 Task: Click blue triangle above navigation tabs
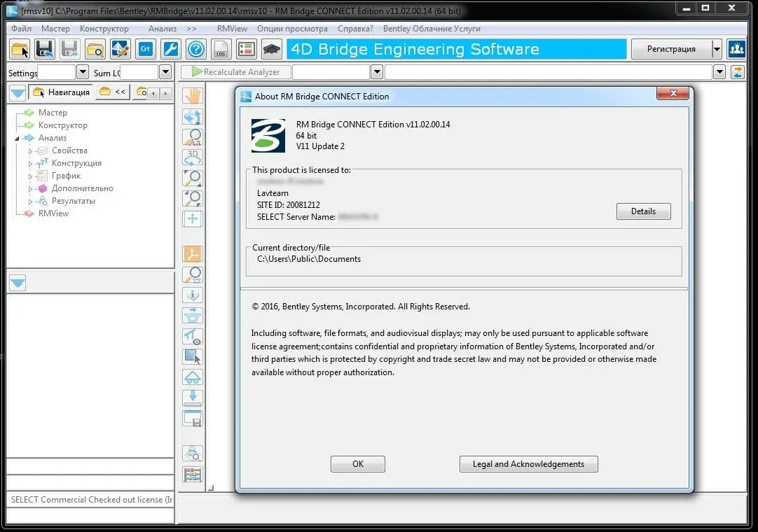18,92
